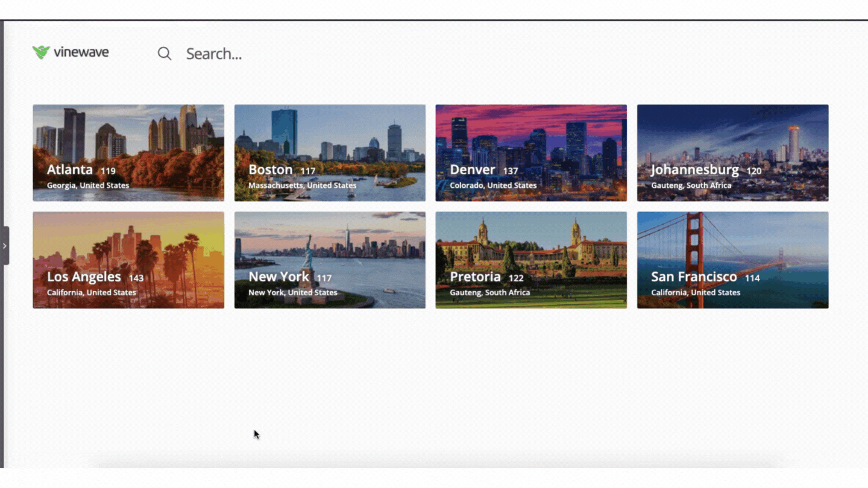Click the count 114 beside San Francisco
The width and height of the screenshot is (868, 488).
[x=752, y=278]
